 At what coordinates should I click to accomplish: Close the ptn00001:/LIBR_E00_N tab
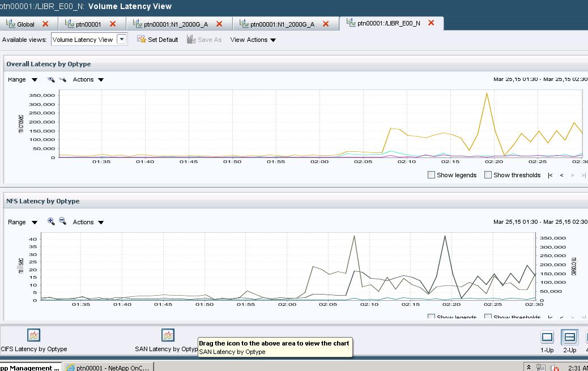click(x=431, y=23)
